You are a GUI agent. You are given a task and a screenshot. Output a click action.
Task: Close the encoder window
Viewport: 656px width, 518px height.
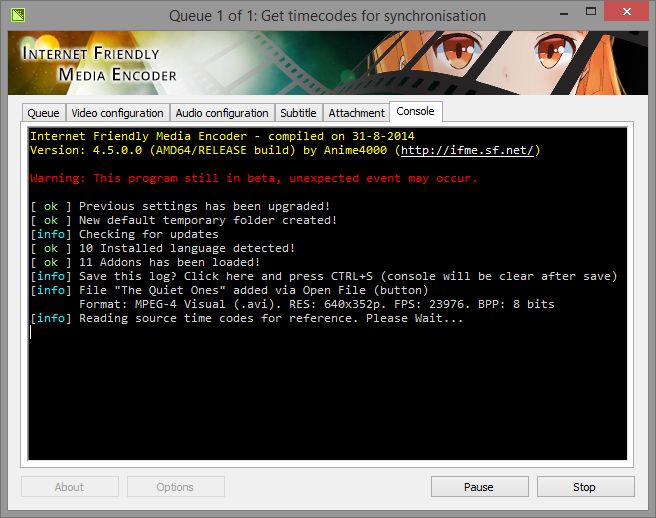(626, 11)
